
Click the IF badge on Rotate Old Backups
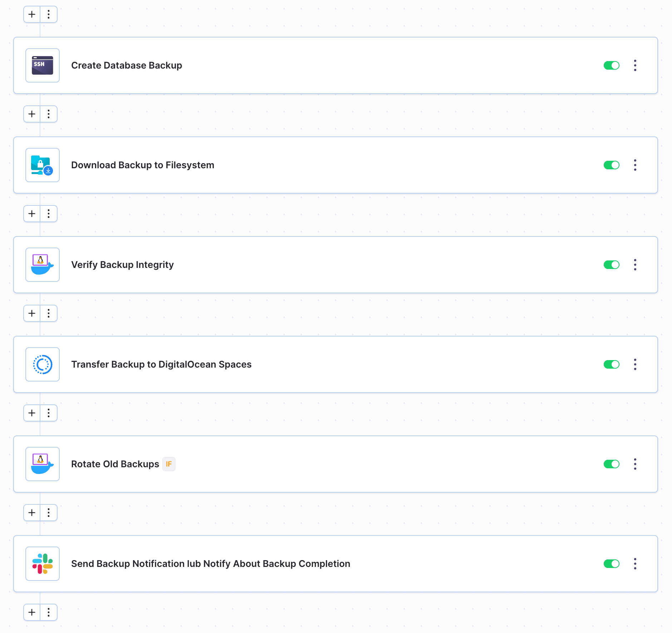point(169,464)
